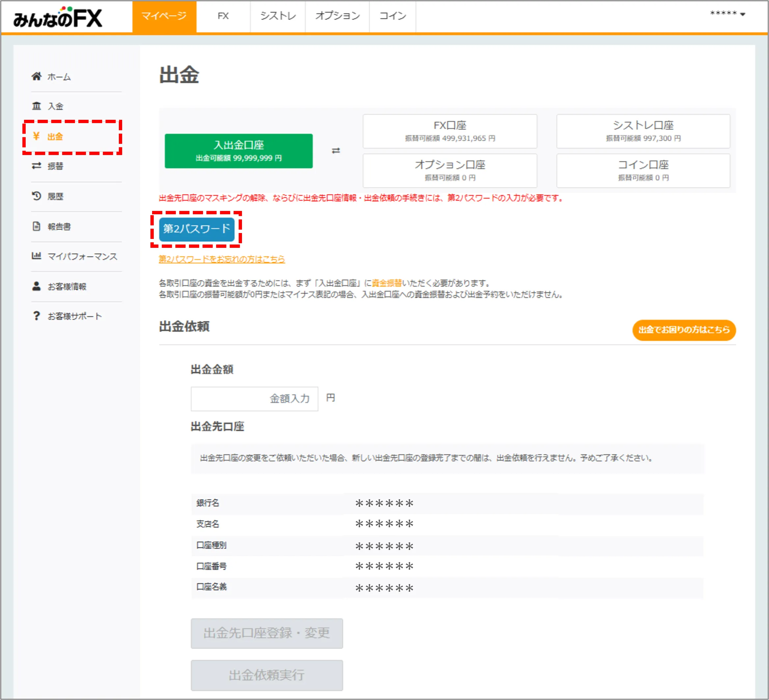The width and height of the screenshot is (769, 700).
Task: Click the red second-password notice text
Action: [x=361, y=198]
